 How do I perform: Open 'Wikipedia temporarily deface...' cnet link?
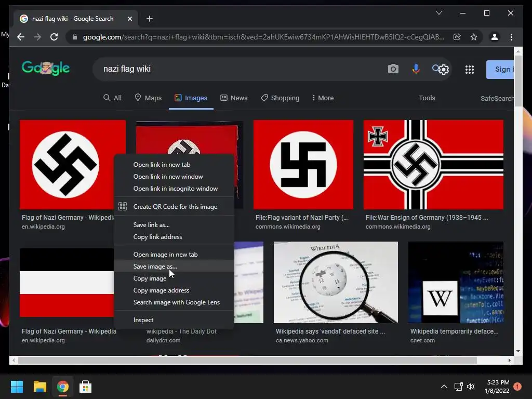coord(454,331)
